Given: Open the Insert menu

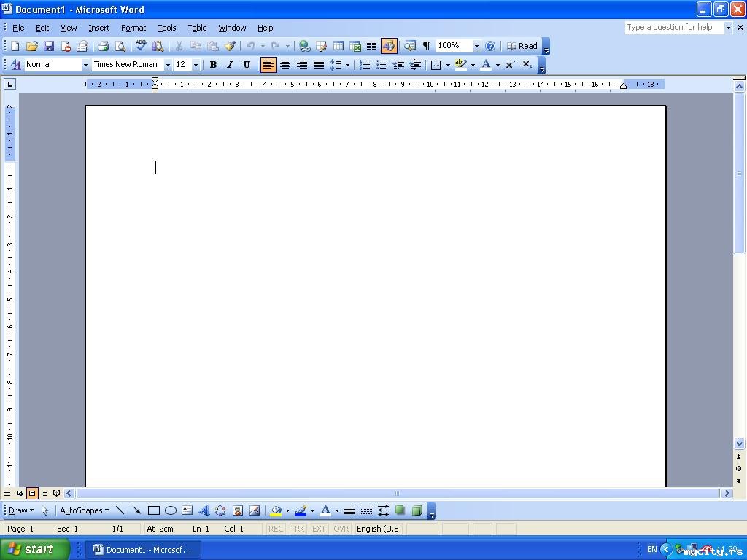Looking at the screenshot, I should (x=98, y=28).
